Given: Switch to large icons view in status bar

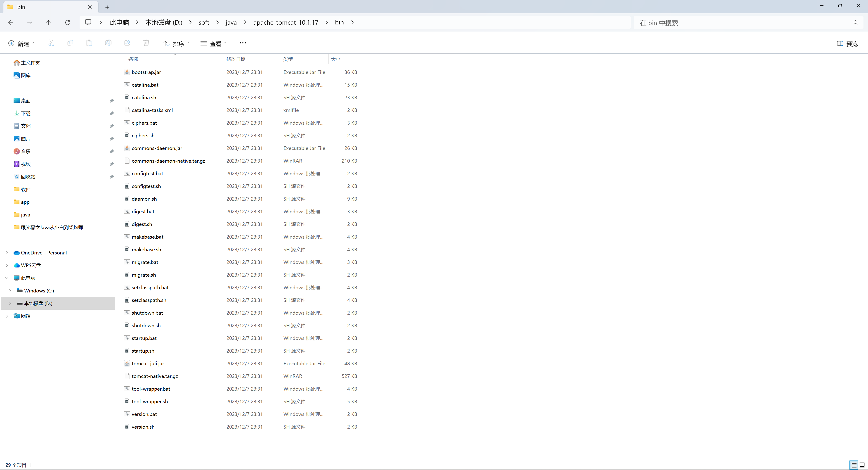Looking at the screenshot, I should (x=862, y=465).
